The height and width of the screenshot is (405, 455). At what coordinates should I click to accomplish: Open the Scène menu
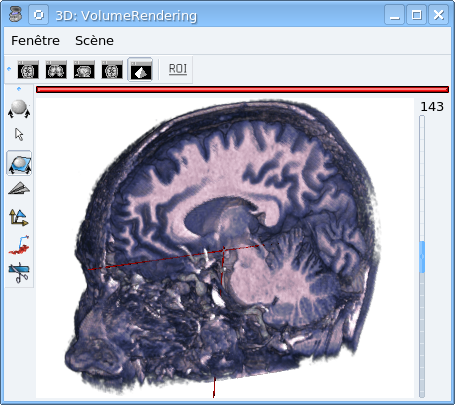(x=94, y=41)
